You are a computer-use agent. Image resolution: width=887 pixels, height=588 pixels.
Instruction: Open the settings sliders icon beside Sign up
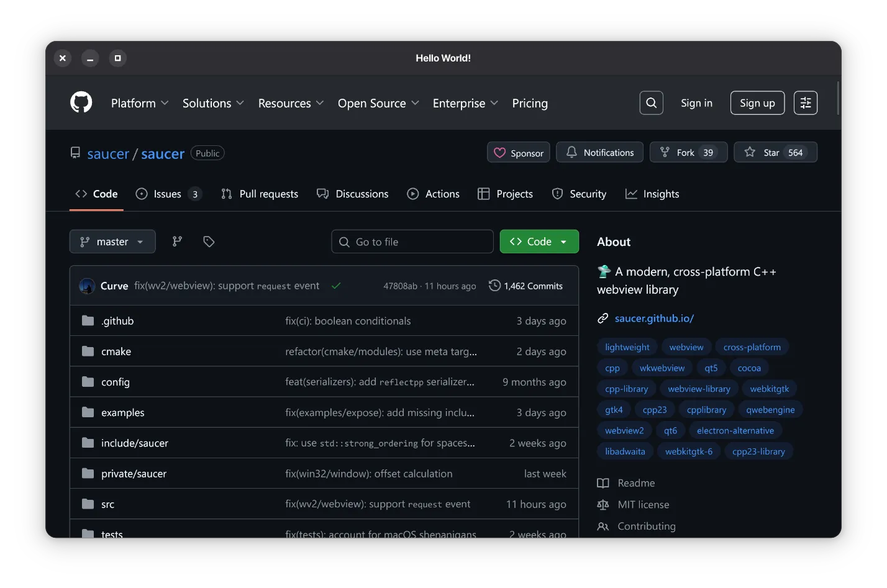pos(805,103)
